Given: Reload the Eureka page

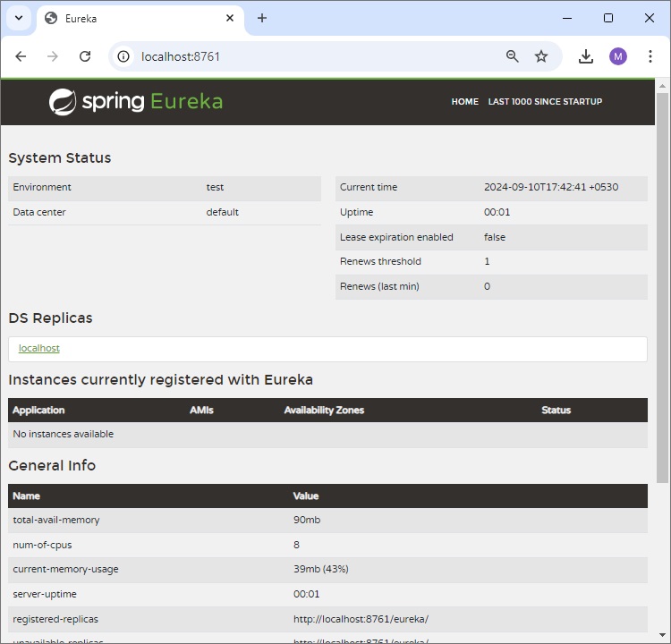Looking at the screenshot, I should point(85,56).
